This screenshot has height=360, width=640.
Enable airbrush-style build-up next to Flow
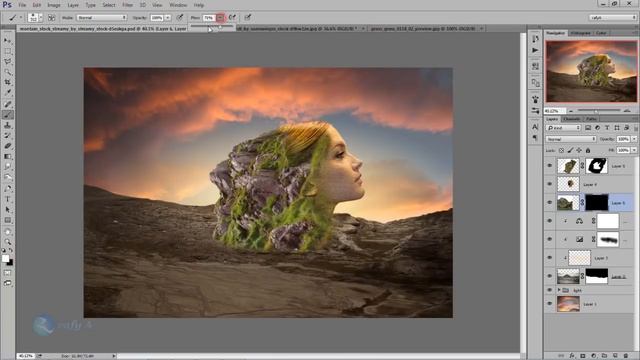[x=232, y=18]
